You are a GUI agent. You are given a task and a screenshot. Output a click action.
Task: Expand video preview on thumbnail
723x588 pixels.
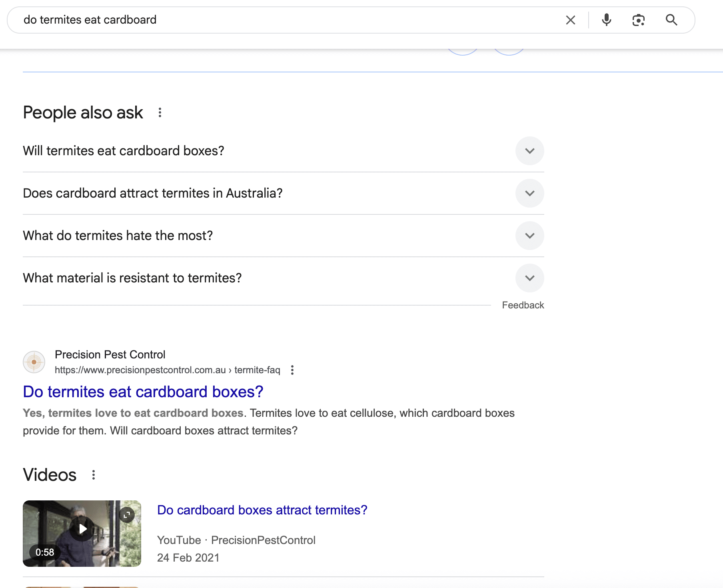pyautogui.click(x=127, y=515)
